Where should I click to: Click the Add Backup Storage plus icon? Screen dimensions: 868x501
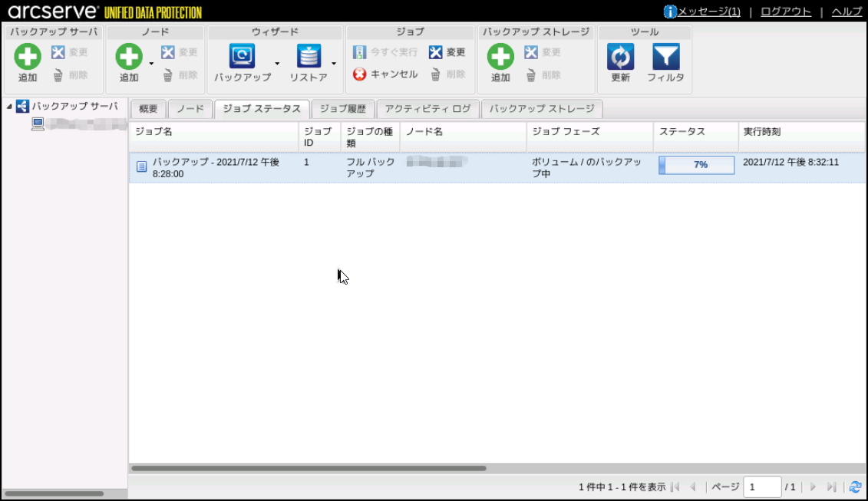500,58
